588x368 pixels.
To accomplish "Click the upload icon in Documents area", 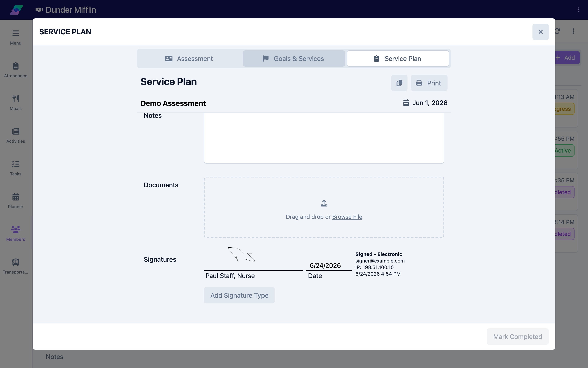I will pos(324,203).
